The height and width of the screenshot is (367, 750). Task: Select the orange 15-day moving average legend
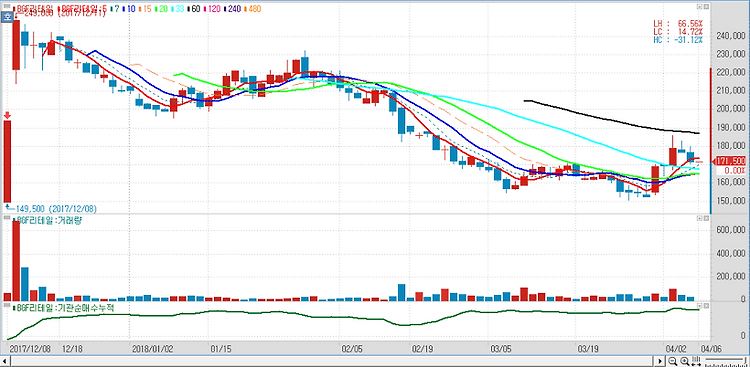pos(145,9)
